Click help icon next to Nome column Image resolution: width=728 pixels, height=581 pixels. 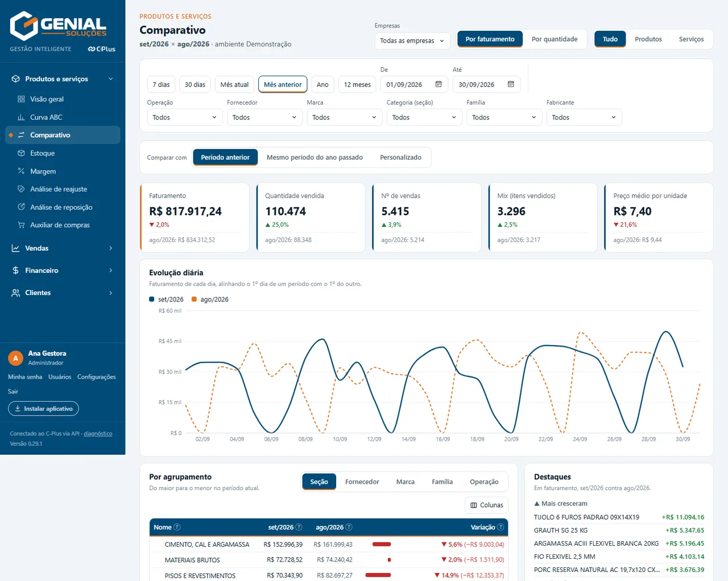[x=177, y=527]
